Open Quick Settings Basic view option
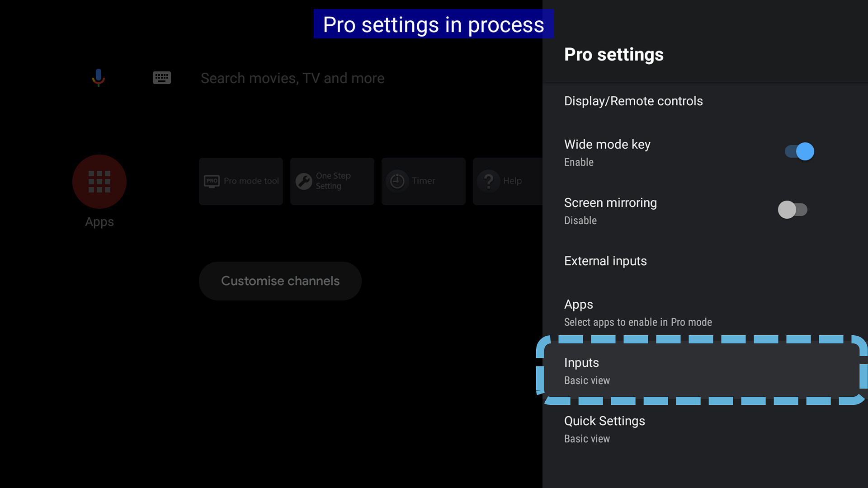Viewport: 868px width, 488px height. pyautogui.click(x=604, y=429)
